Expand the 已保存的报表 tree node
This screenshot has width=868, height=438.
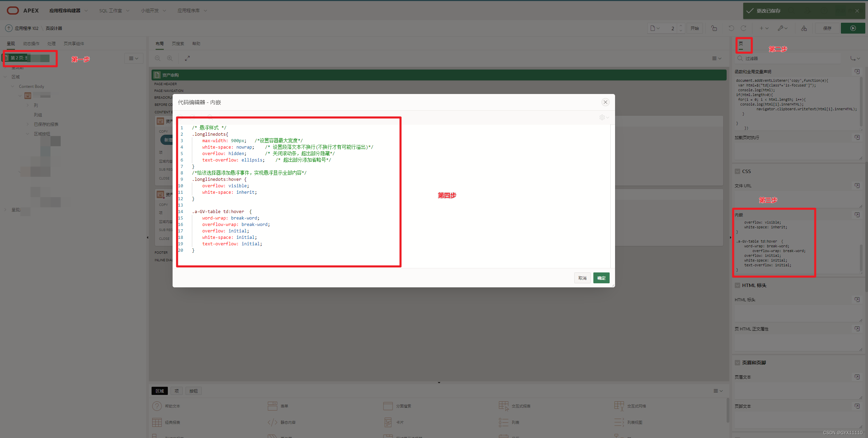click(28, 124)
